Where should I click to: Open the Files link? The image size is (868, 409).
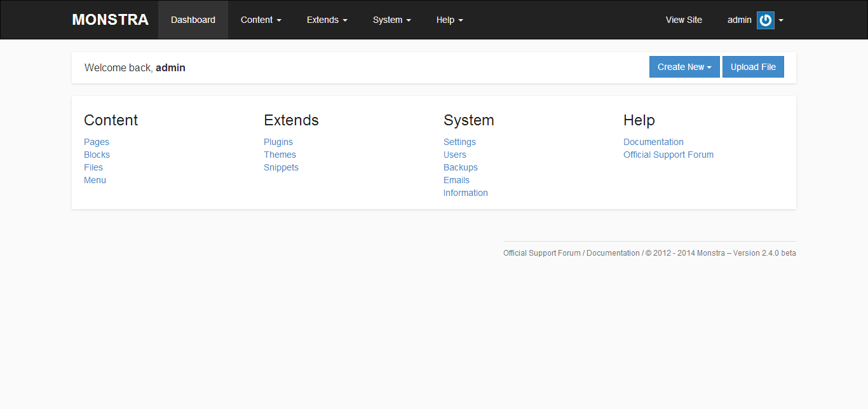pyautogui.click(x=93, y=167)
